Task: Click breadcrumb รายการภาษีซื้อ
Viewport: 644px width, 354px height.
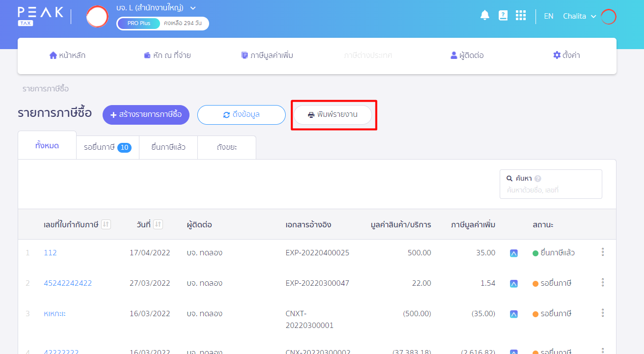Action: click(x=46, y=89)
